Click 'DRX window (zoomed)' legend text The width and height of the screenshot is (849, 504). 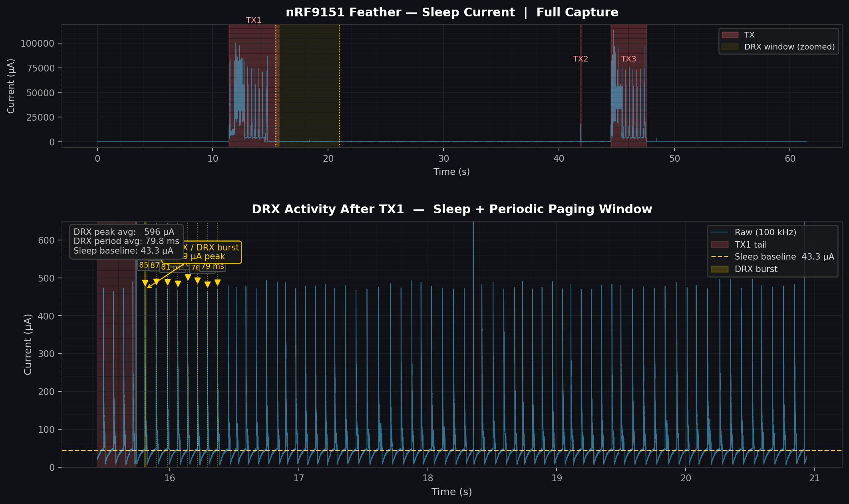[x=789, y=47]
